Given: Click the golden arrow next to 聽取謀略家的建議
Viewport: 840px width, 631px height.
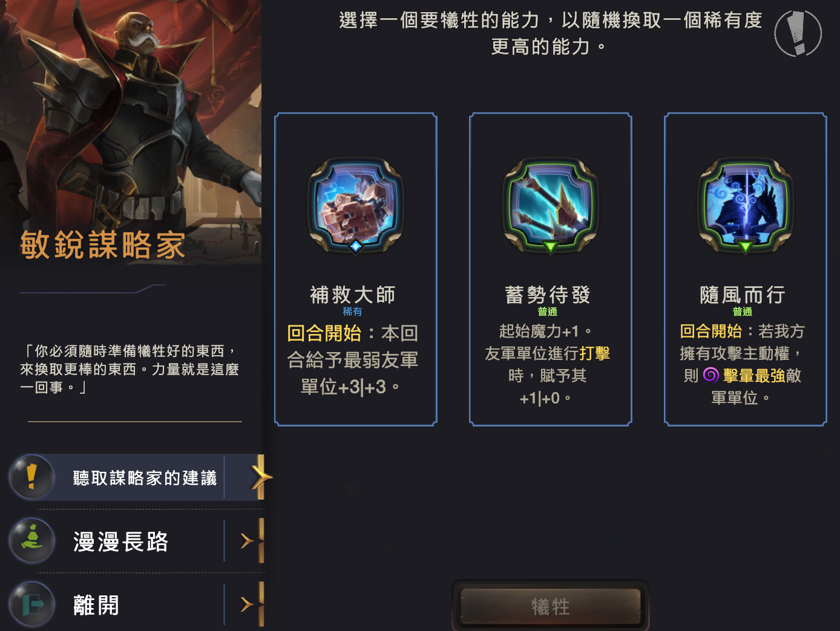Looking at the screenshot, I should coord(261,477).
